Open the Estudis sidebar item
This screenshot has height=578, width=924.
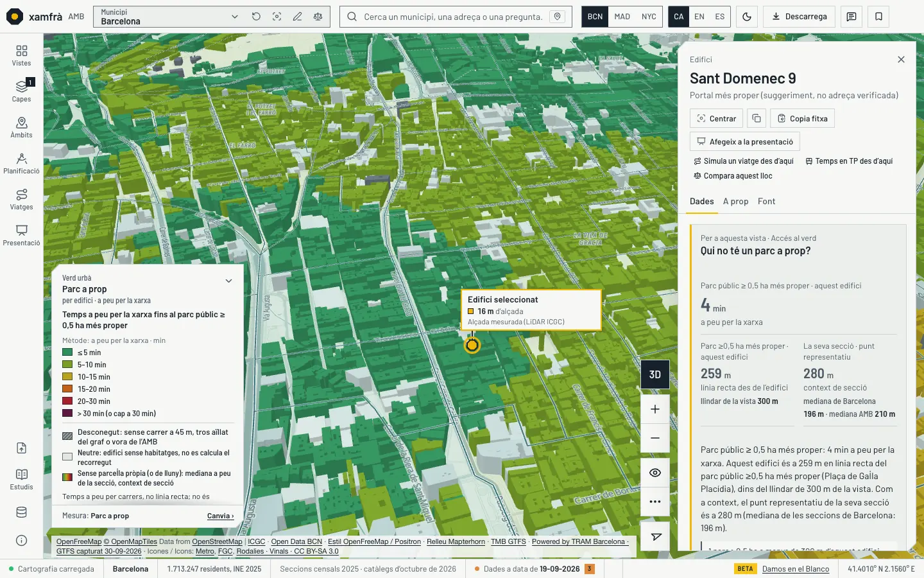point(21,479)
